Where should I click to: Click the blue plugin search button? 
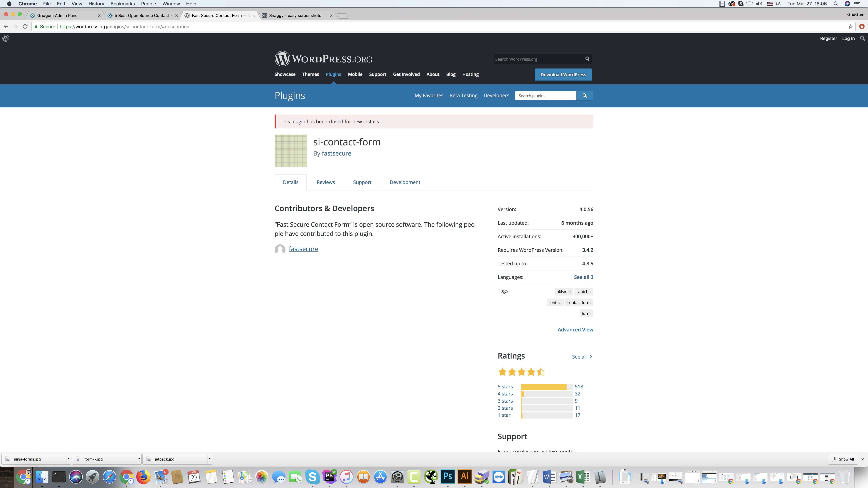585,96
